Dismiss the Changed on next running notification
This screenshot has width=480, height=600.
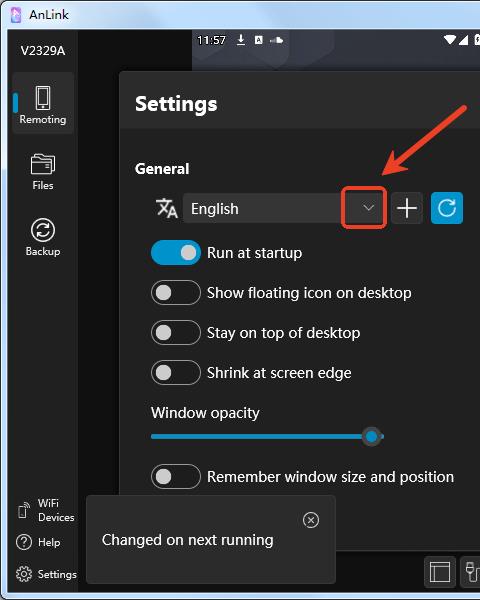pos(311,520)
